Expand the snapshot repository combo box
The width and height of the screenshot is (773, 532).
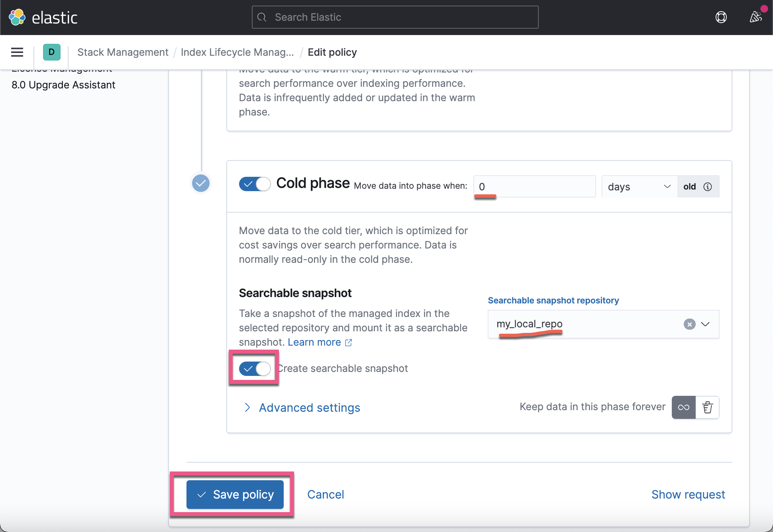705,324
